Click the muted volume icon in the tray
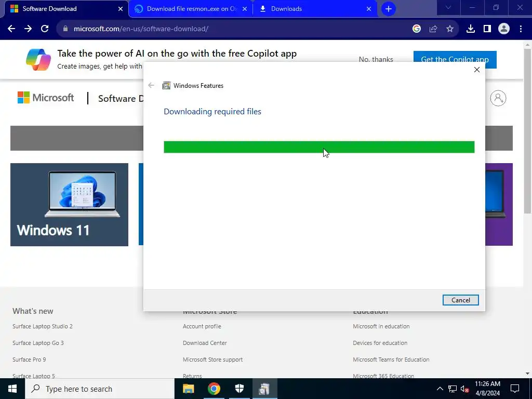The width and height of the screenshot is (532, 399). [465, 389]
